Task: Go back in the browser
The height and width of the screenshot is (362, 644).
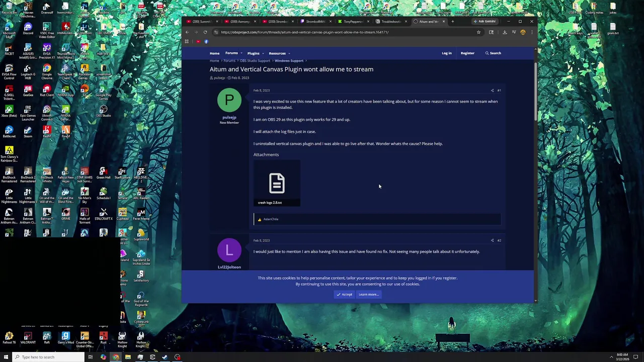Action: (187, 32)
